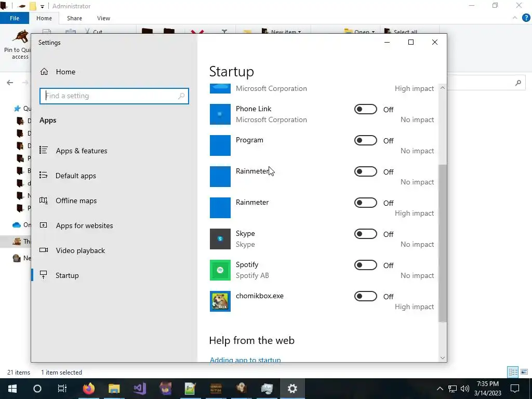Switch to Home tab in File Explorer

(44, 18)
